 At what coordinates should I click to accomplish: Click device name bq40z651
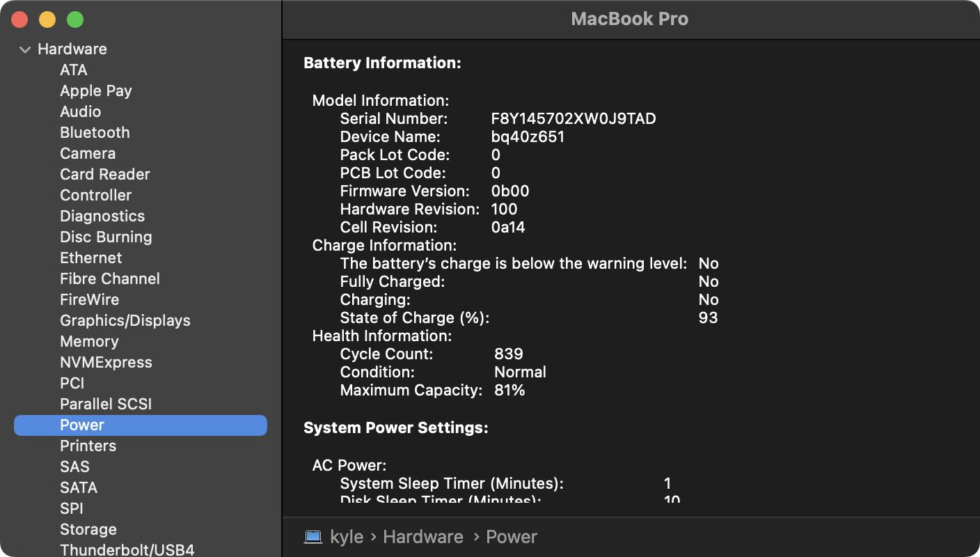coord(528,136)
